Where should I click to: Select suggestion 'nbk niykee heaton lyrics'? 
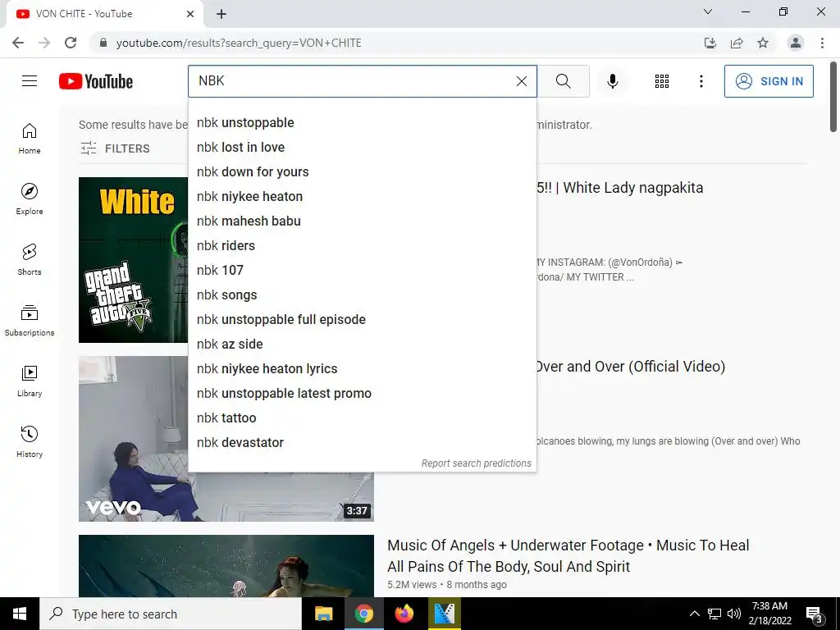tap(362, 369)
